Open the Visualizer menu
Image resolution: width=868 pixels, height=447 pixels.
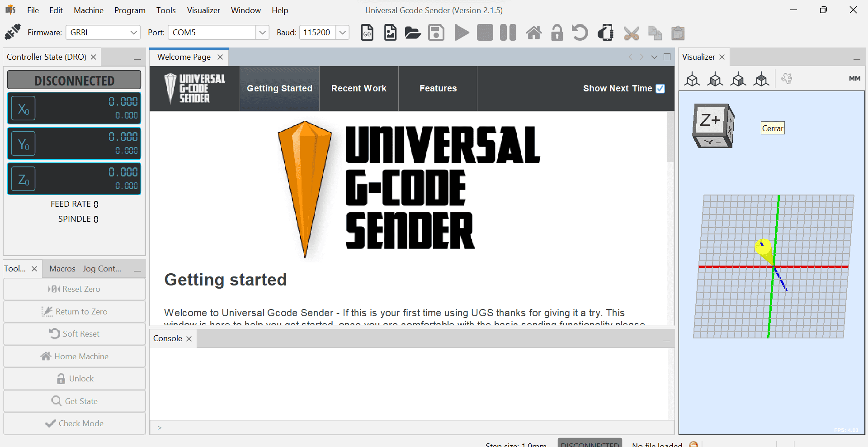click(x=203, y=10)
